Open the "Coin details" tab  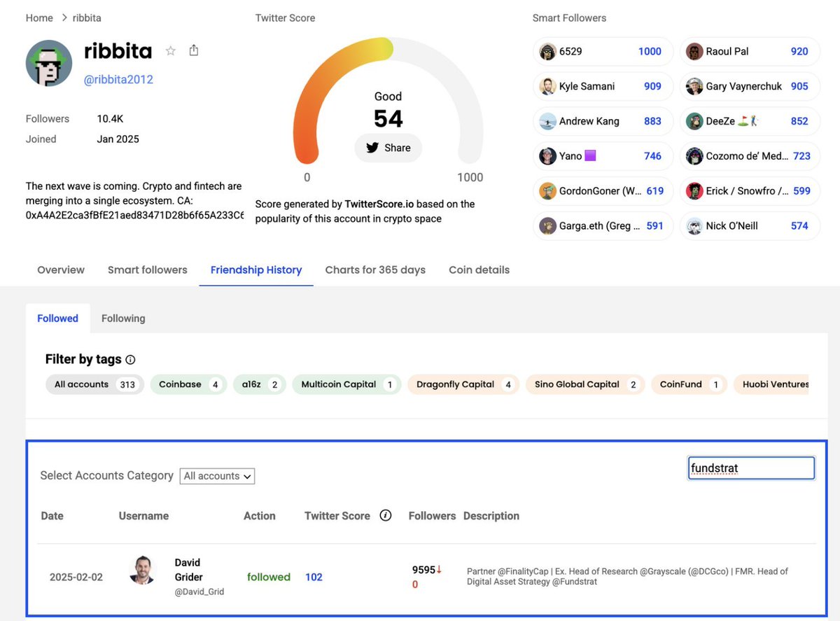(479, 270)
